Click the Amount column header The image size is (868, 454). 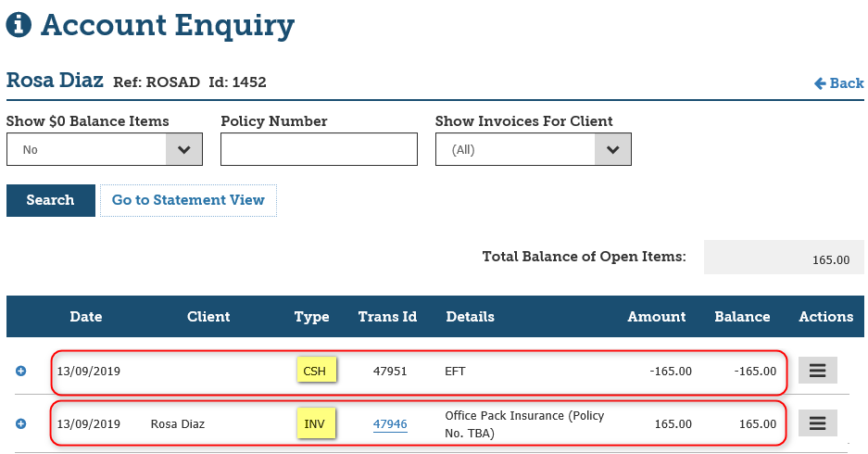click(657, 317)
